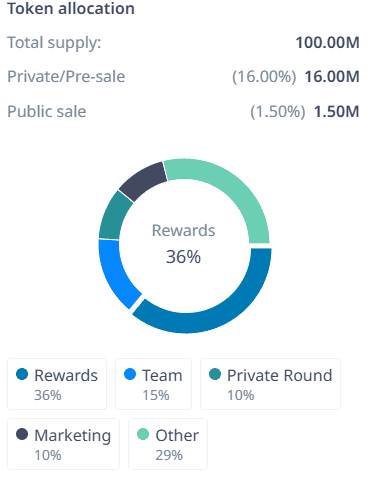The height and width of the screenshot is (477, 371).
Task: Click the Rewards legend color dot
Action: 22,374
